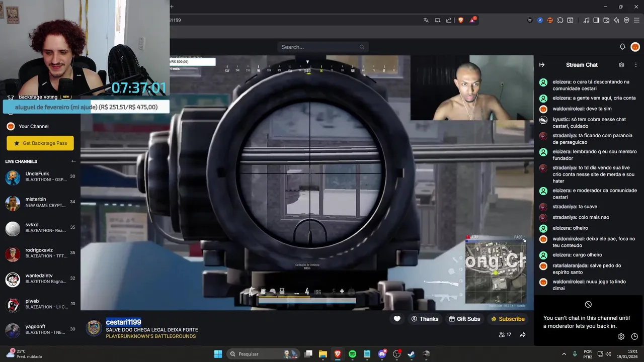Open chat community users icon

621,65
